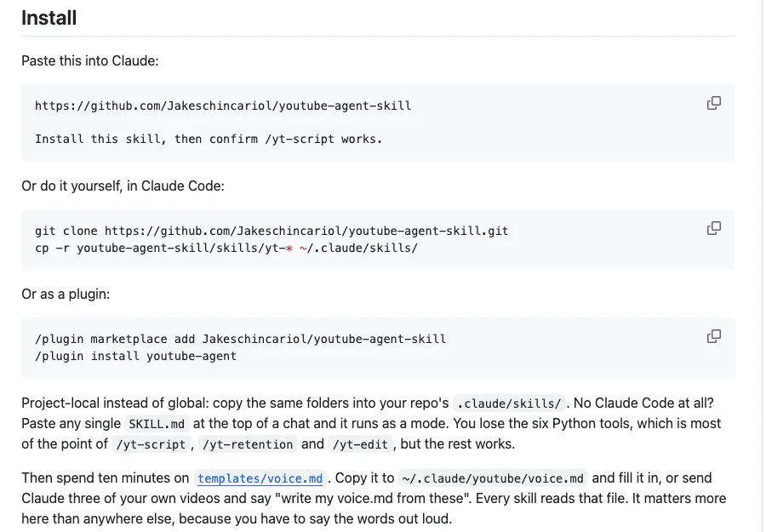Click the /plugin install youtube-agent line
This screenshot has height=532, width=766.
[x=136, y=356]
